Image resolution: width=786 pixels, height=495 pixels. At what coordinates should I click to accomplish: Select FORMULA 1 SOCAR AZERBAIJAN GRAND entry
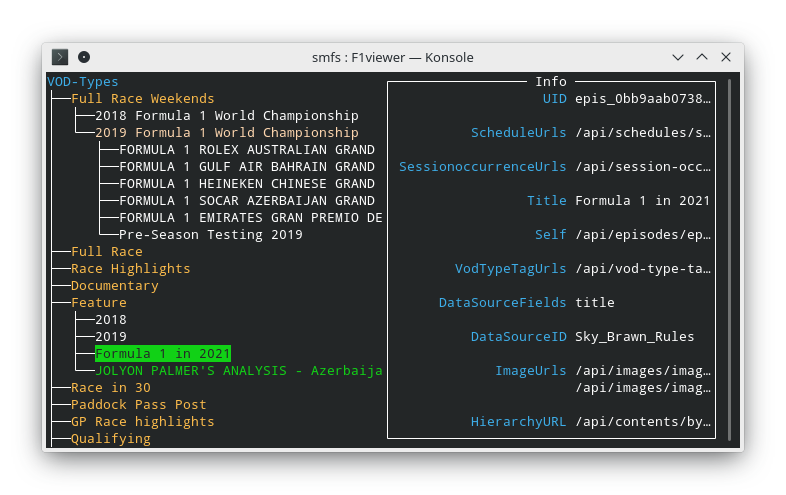coord(247,201)
